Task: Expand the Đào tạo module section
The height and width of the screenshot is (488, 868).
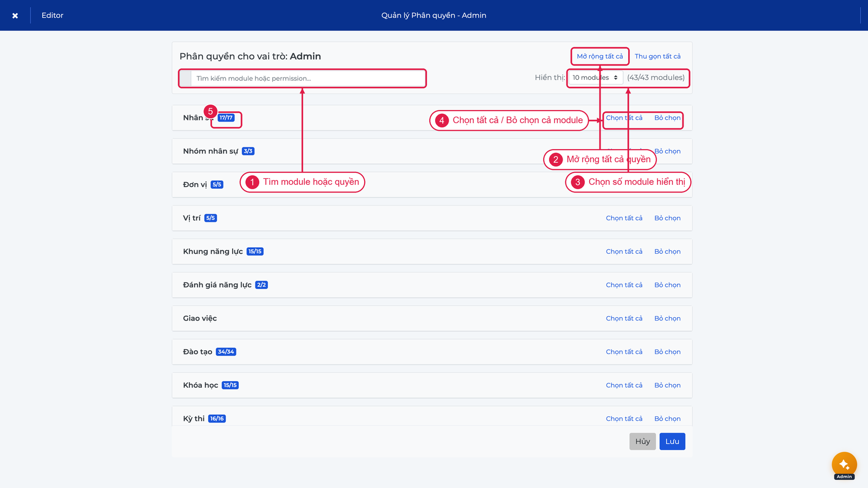Action: (432, 352)
